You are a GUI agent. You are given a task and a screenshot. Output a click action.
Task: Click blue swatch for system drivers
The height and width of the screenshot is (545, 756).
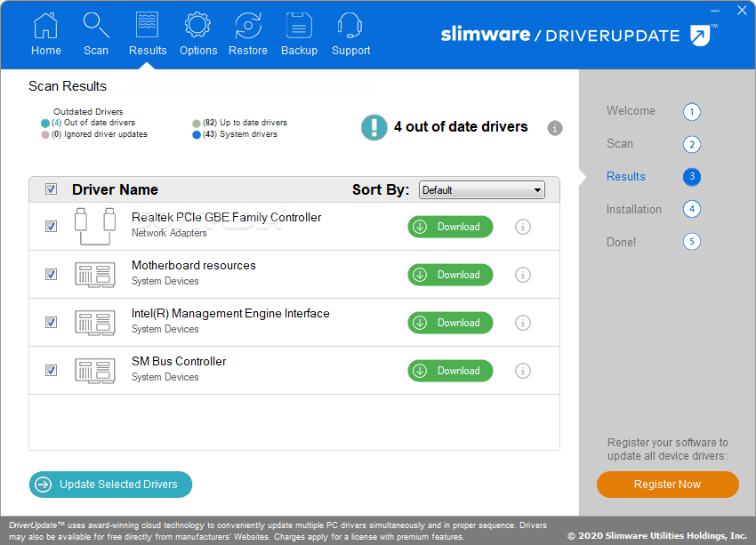(197, 135)
